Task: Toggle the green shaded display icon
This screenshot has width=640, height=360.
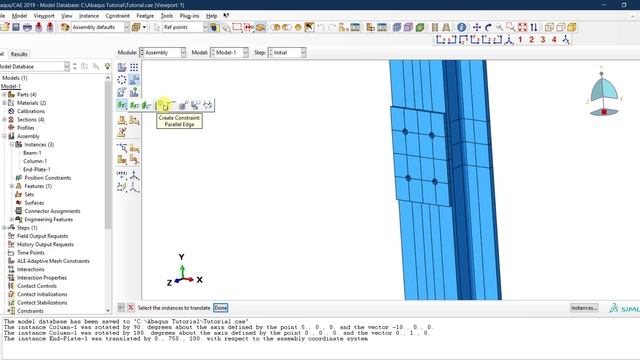Action: point(420,27)
